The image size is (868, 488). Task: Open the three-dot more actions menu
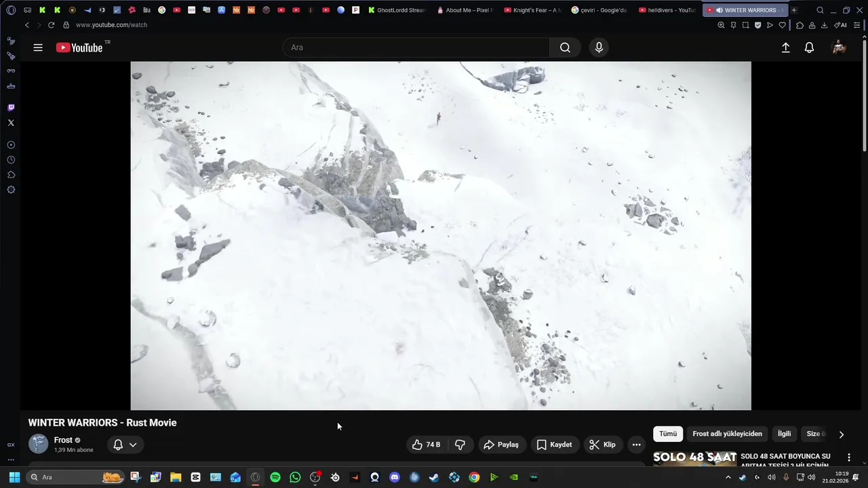636,445
